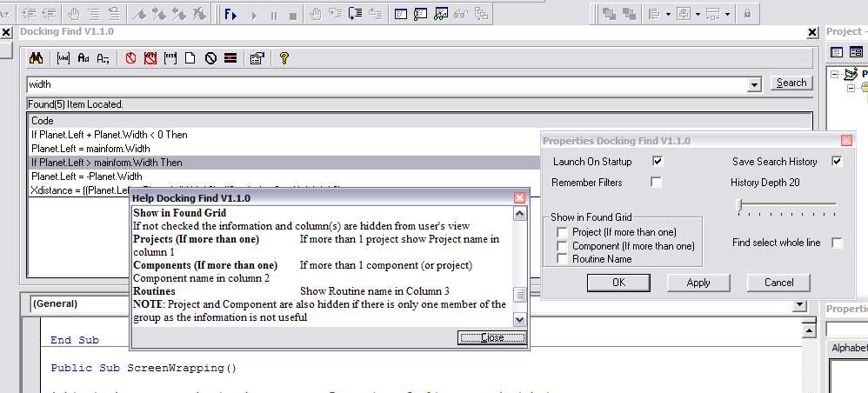This screenshot has height=393, width=868.
Task: Disable Launch On Startup checkbox
Action: pos(658,162)
